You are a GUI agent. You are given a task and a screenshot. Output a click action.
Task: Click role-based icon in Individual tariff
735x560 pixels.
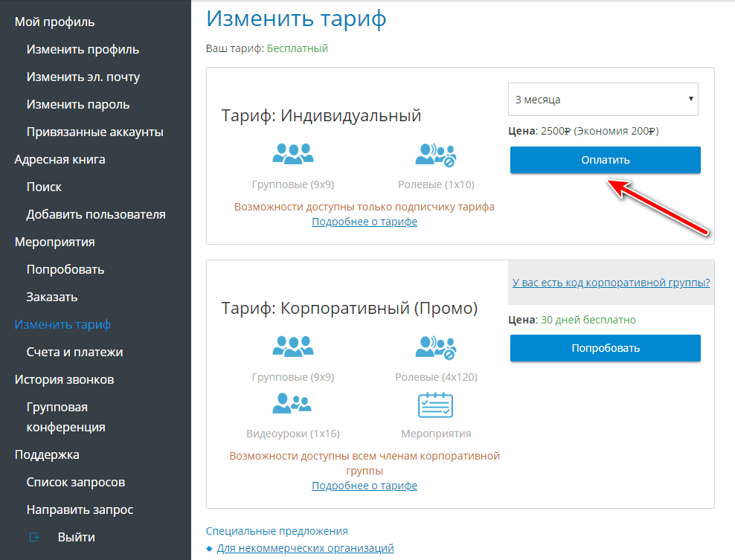[x=436, y=155]
